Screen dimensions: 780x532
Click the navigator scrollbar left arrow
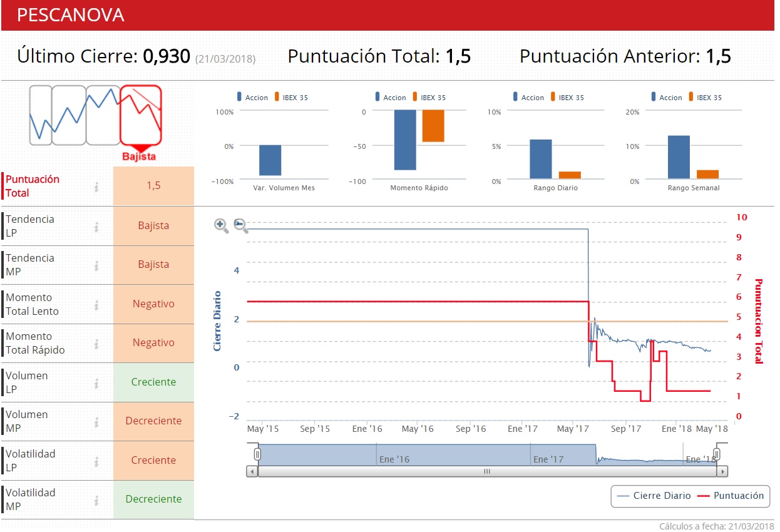point(252,471)
